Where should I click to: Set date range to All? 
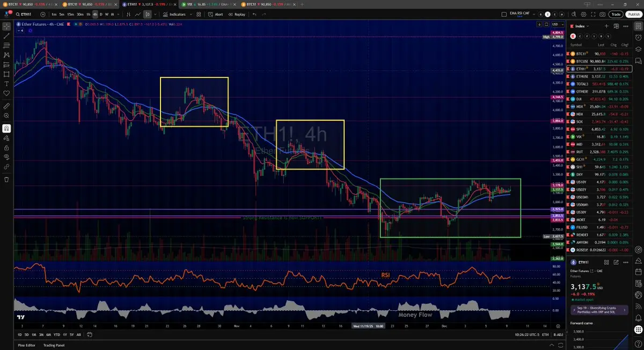pos(79,334)
